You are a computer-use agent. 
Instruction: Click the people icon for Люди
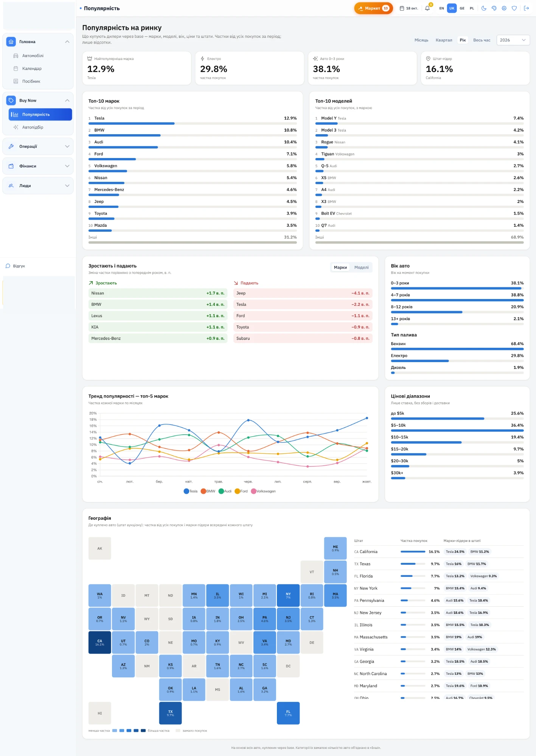(x=11, y=186)
